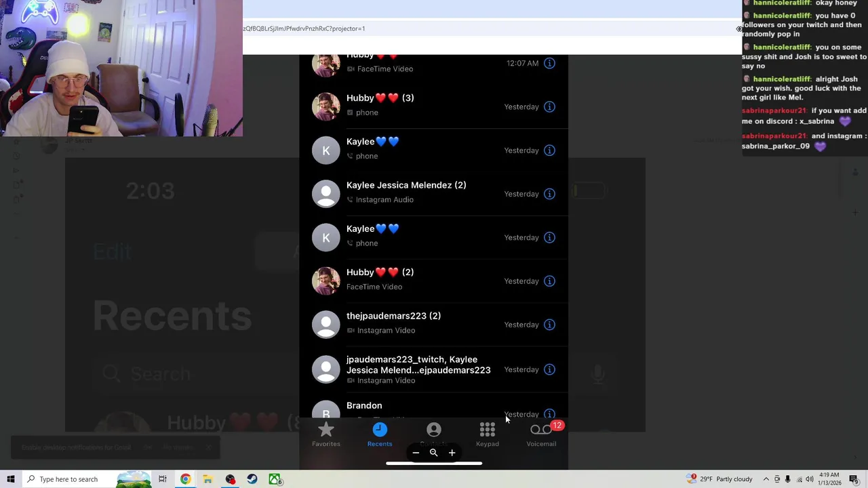
Task: Open the Windows Start menu
Action: coord(11,479)
